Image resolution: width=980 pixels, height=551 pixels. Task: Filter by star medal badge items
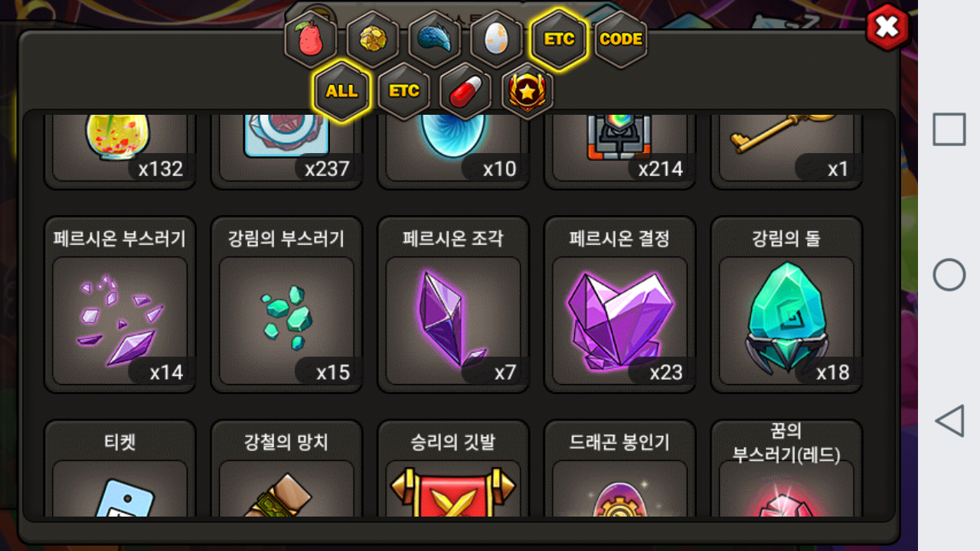coord(528,91)
